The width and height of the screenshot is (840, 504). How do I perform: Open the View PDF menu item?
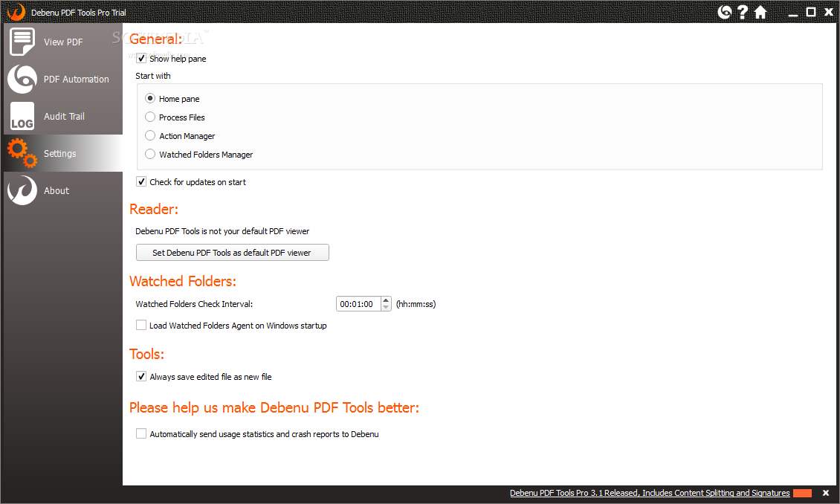pos(63,42)
